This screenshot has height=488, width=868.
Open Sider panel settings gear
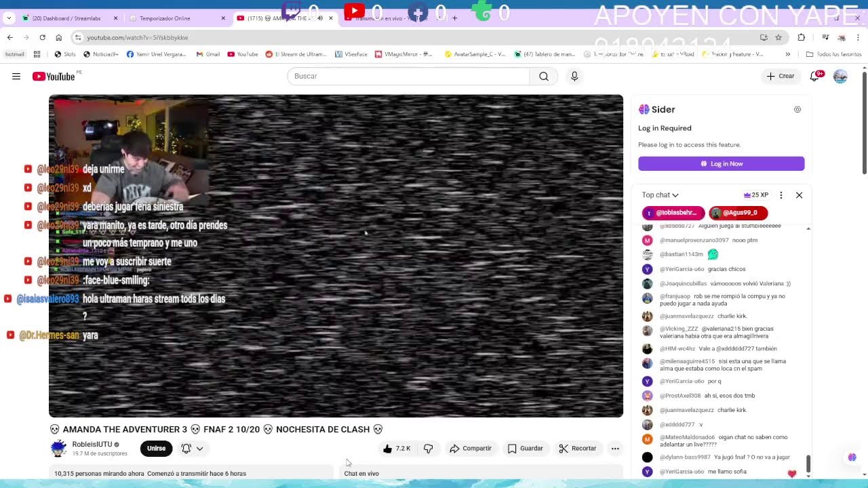797,110
